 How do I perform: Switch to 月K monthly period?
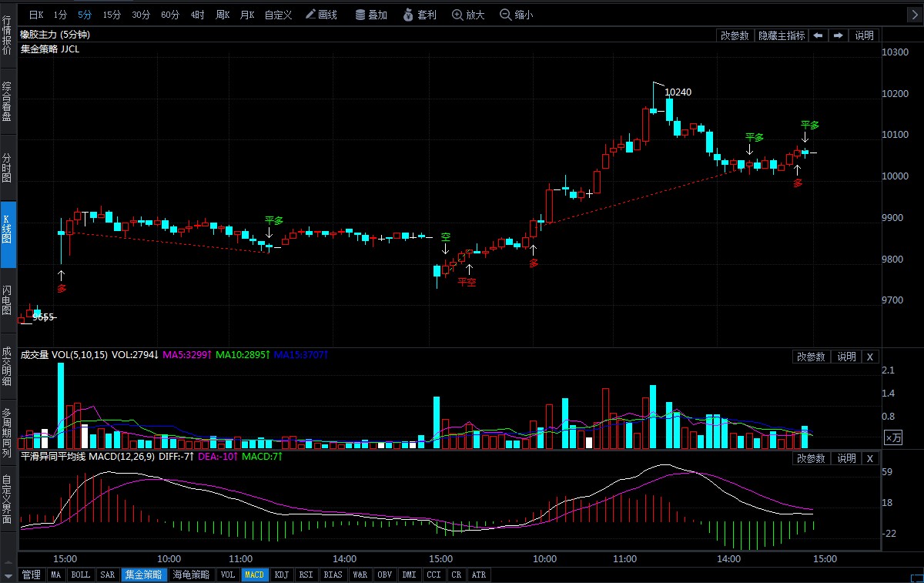(247, 15)
